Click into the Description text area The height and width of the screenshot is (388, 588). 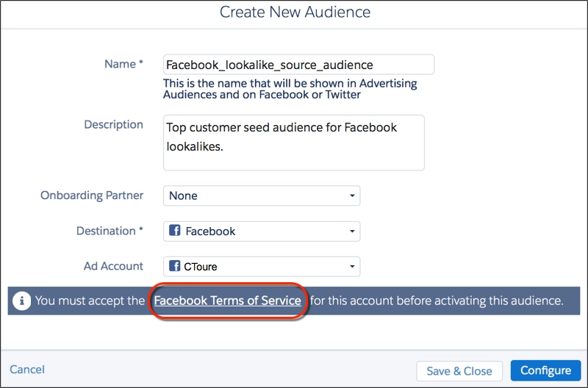pyautogui.click(x=293, y=143)
